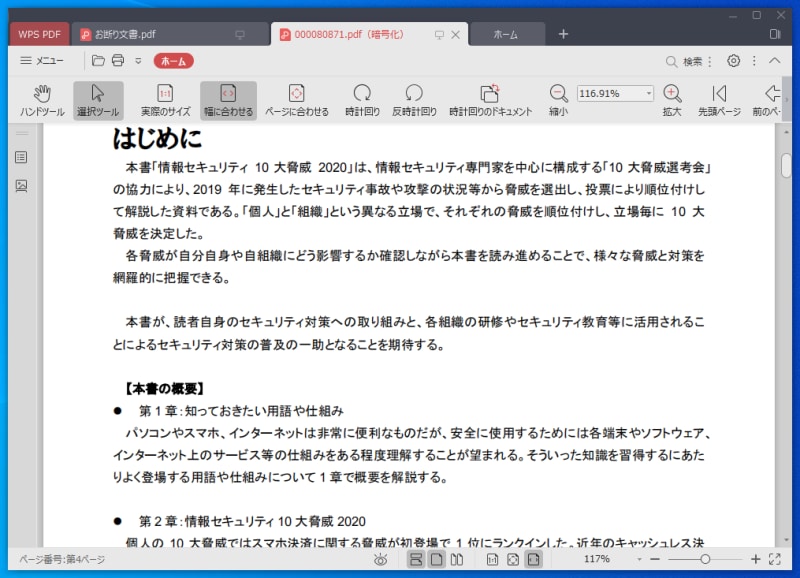800x578 pixels.
Task: Go to the previous page
Action: click(767, 100)
